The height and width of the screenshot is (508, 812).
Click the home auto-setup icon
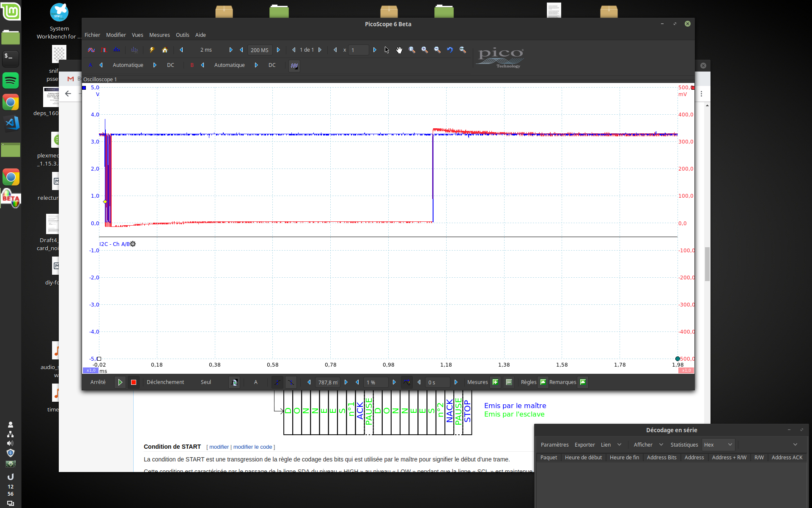(x=165, y=50)
